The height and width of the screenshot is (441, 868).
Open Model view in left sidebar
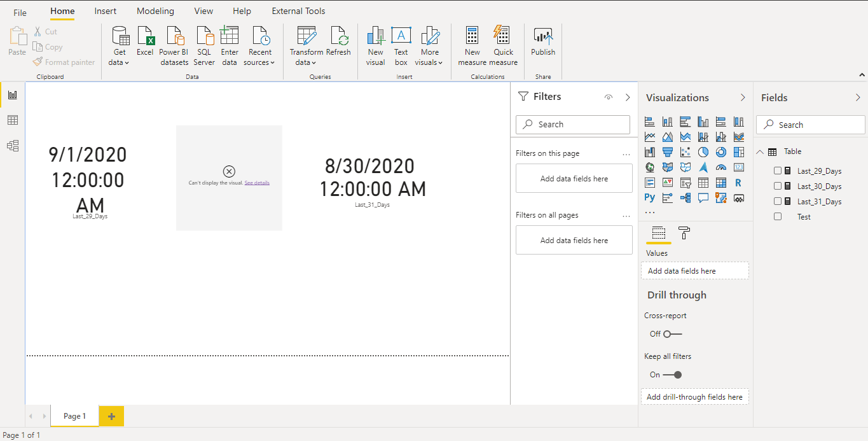(x=13, y=146)
